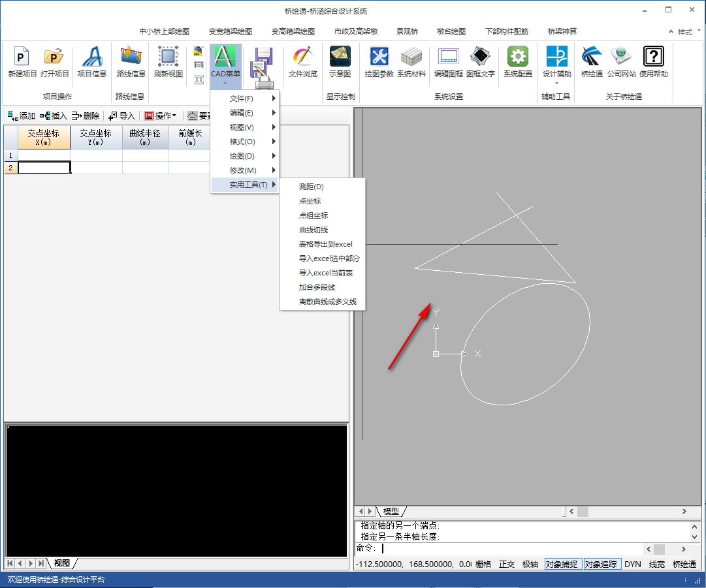Viewport: 706px width, 588px height.
Task: Click the small bridge elevation icon in ribbon
Action: [x=199, y=65]
